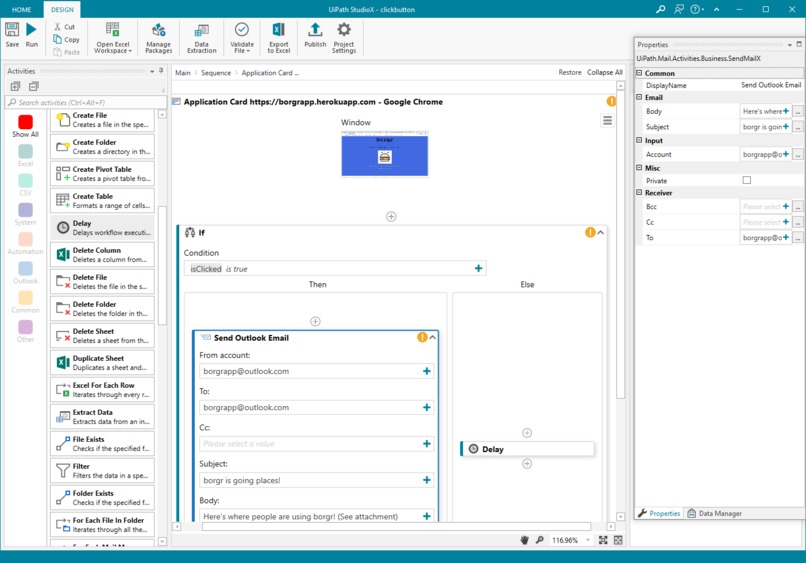806x563 pixels.
Task: Click Paste in the ribbon
Action: 66,52
